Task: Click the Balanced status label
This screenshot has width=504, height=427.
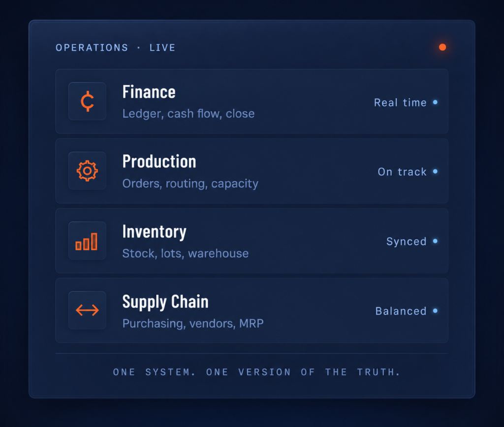Action: tap(401, 311)
